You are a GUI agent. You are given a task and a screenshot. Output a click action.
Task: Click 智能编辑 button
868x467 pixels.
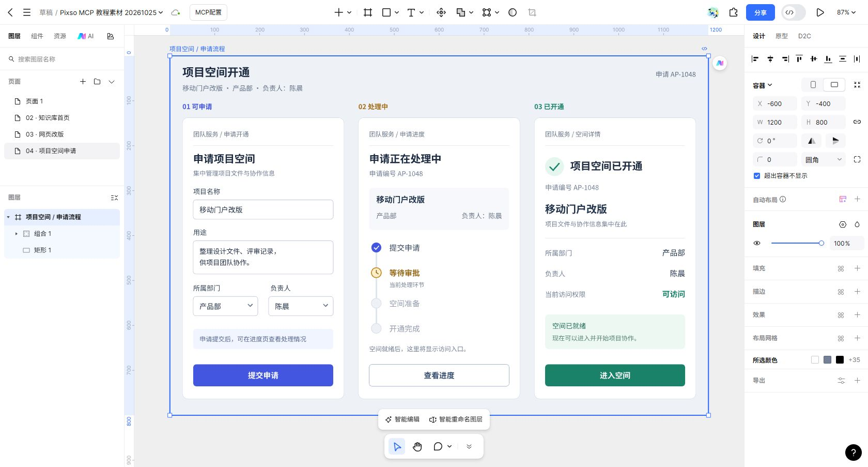pyautogui.click(x=402, y=419)
